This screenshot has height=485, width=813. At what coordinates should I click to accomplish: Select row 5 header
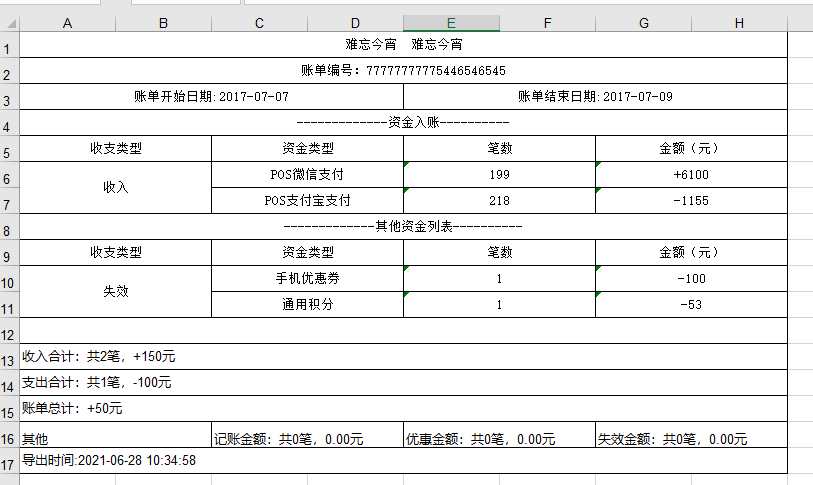pos(9,148)
